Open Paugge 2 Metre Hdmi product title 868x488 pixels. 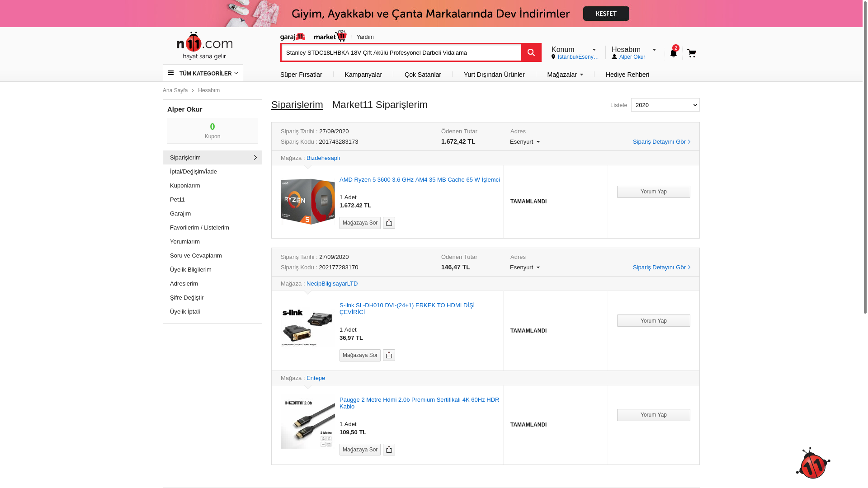(419, 403)
